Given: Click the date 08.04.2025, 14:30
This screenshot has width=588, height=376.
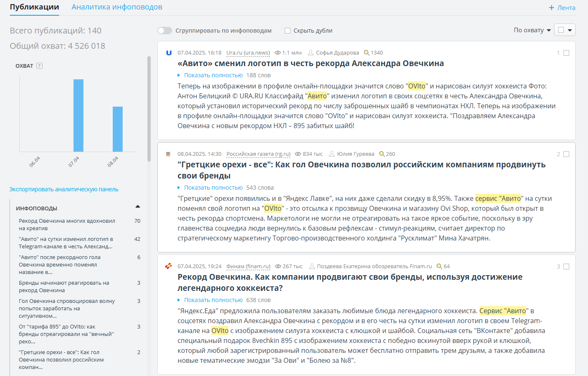Looking at the screenshot, I should coord(199,154).
